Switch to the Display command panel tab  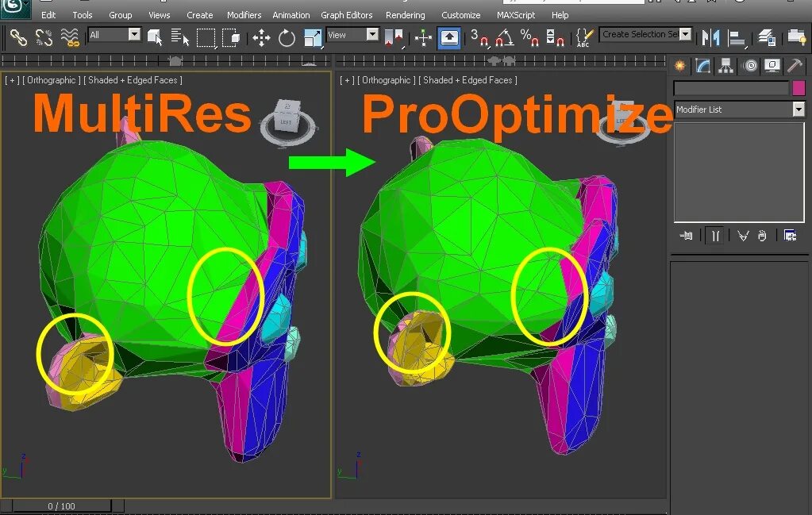[772, 66]
